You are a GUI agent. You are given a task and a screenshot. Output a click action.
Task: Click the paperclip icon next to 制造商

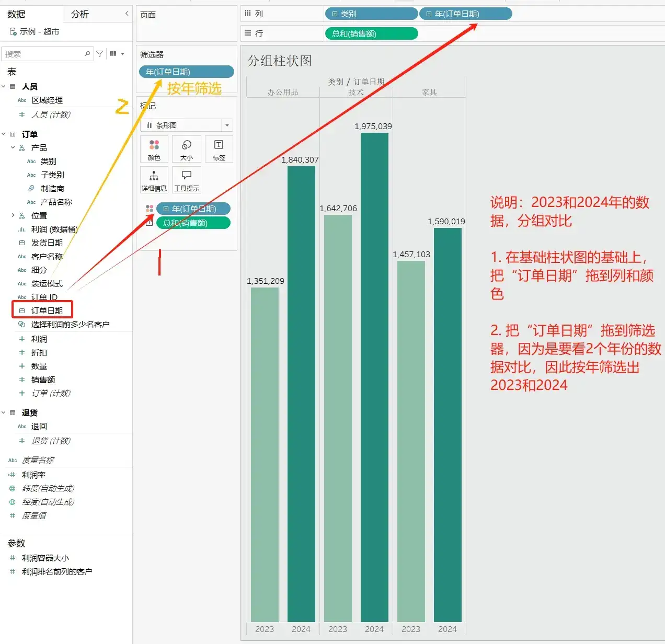pos(31,188)
